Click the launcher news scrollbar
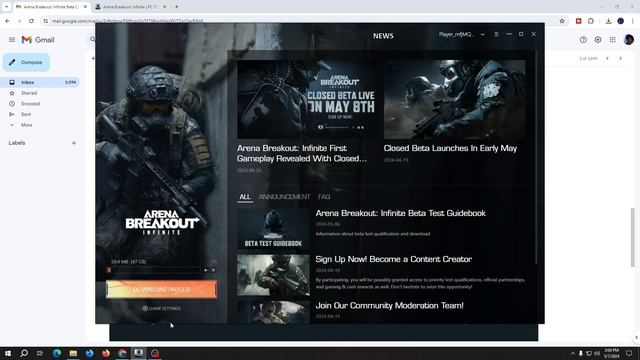 536,157
